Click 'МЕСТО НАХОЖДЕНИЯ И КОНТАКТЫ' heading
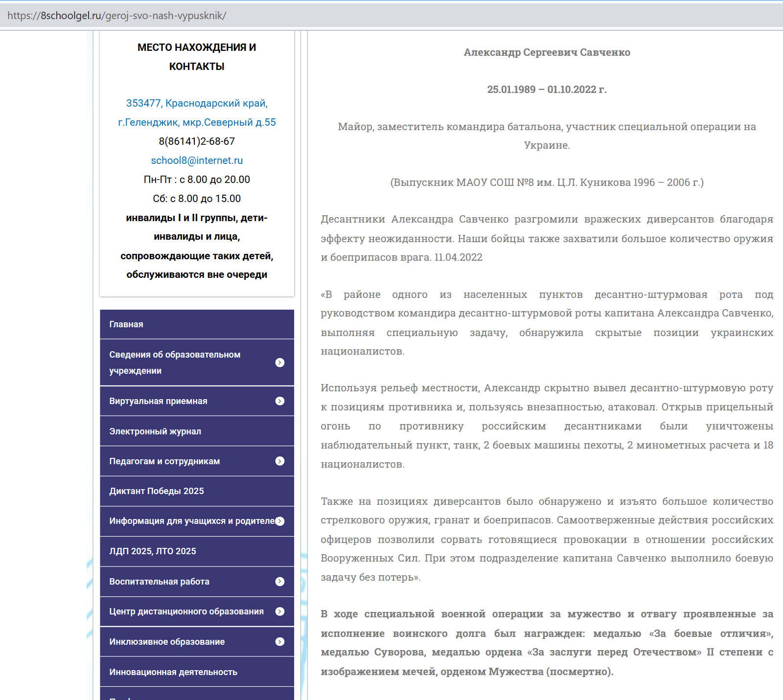The width and height of the screenshot is (783, 700). tap(197, 57)
